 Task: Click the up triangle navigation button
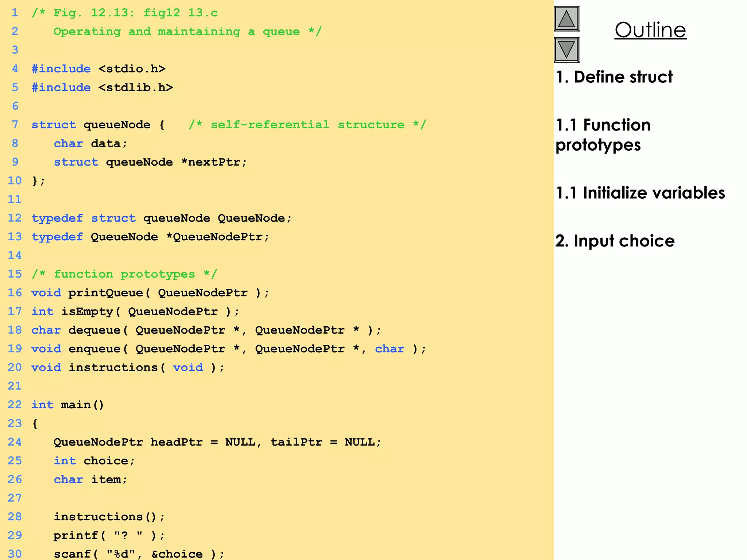[566, 19]
